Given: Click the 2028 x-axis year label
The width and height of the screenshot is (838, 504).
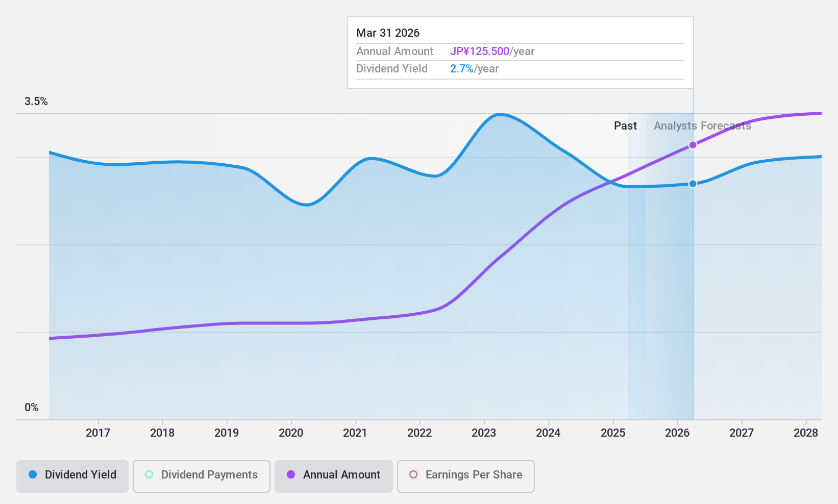Looking at the screenshot, I should pos(806,433).
